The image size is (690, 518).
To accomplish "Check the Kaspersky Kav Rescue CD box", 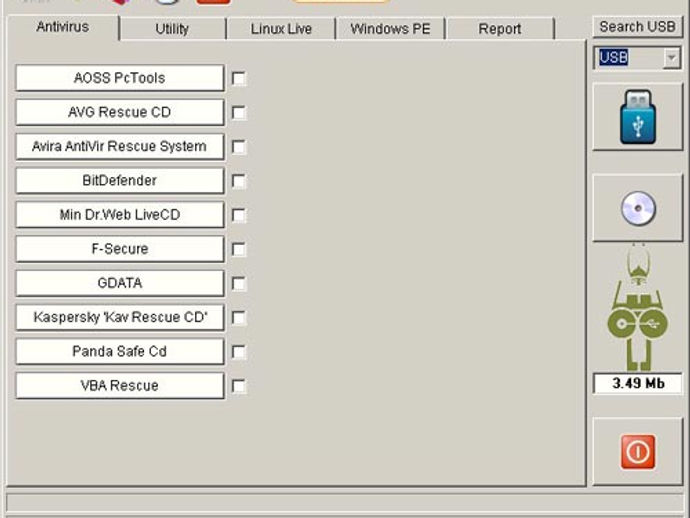I will [239, 318].
